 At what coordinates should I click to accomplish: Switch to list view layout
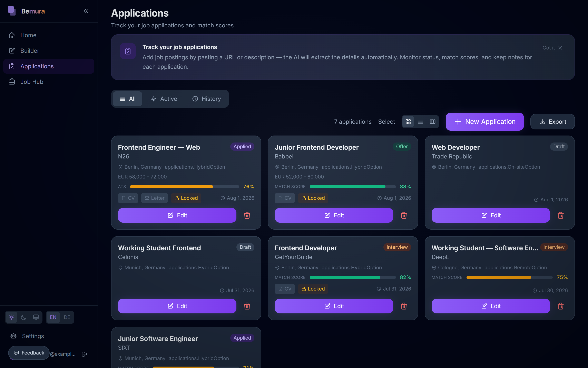pos(420,122)
